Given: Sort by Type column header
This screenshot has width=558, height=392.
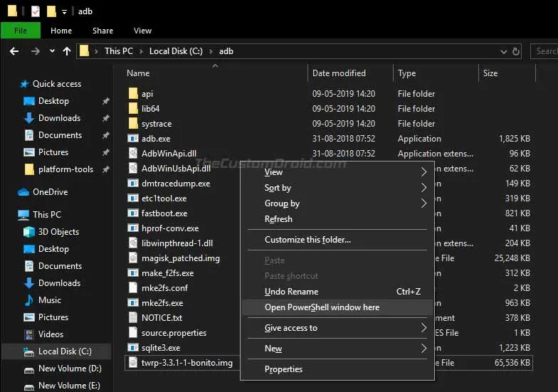Looking at the screenshot, I should pos(407,73).
